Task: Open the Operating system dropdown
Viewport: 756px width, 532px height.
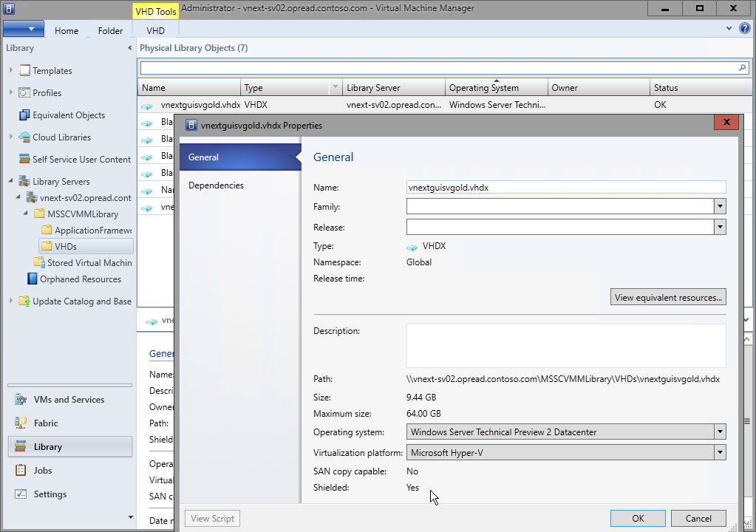Action: point(719,432)
